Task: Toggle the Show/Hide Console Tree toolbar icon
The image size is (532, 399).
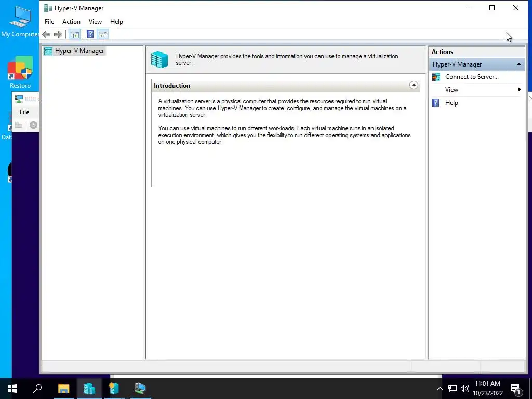Action: (74, 35)
